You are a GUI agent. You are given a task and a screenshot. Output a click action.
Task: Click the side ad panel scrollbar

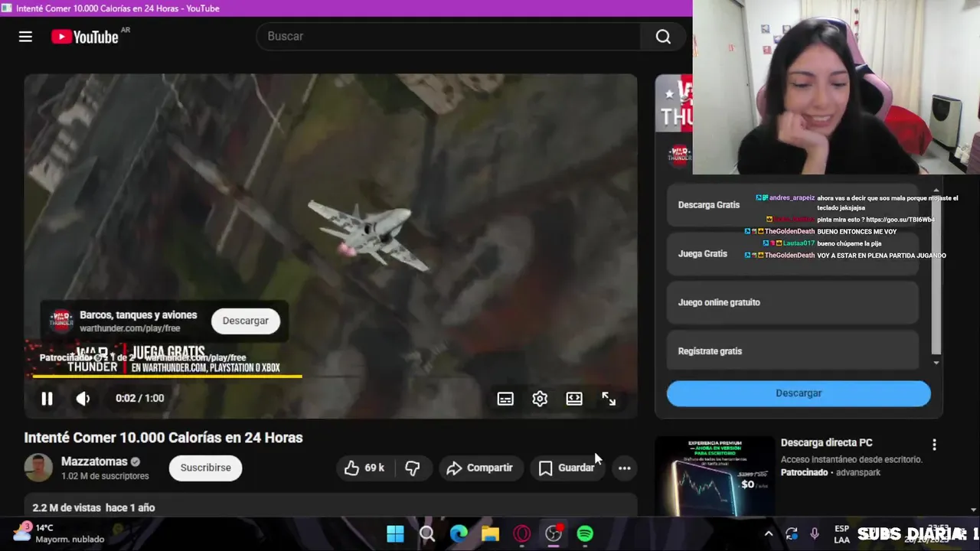click(x=936, y=275)
